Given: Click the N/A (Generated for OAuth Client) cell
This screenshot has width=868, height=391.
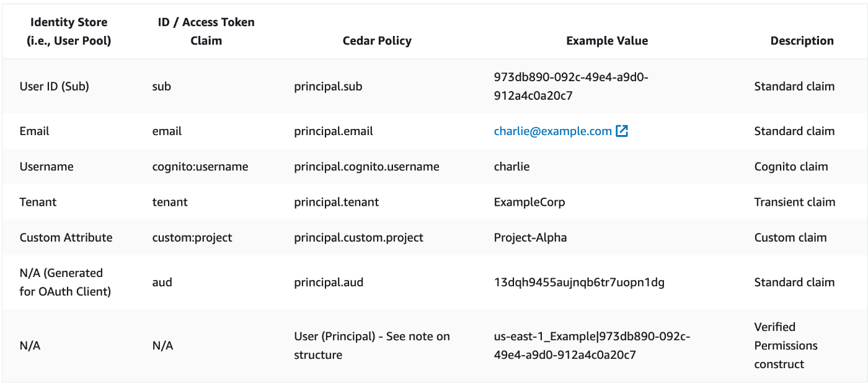Looking at the screenshot, I should pos(65,282).
